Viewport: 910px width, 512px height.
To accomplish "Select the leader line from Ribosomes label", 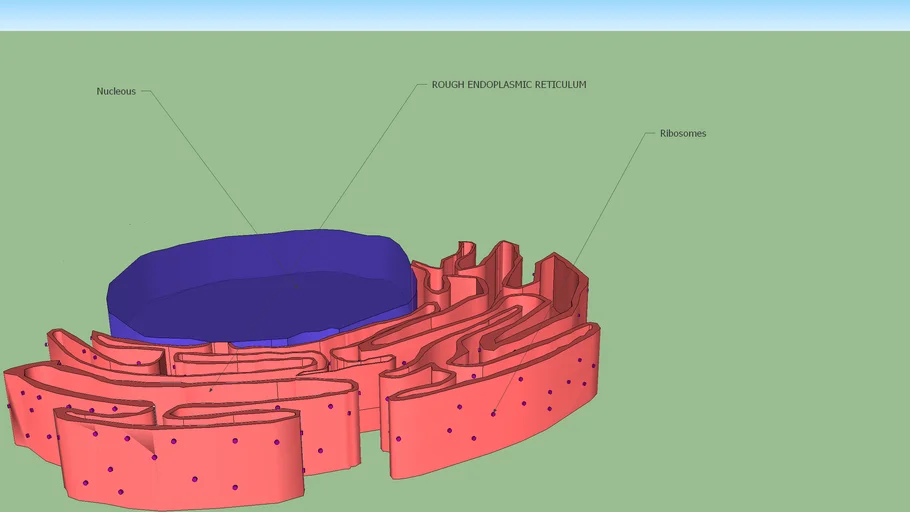I will coord(610,195).
